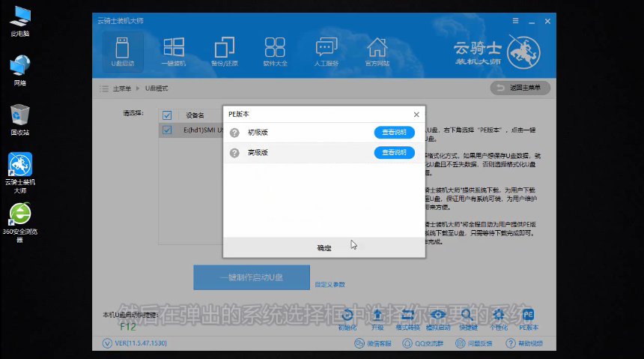Open QQ交流群 in status bar
644x359 pixels.
click(423, 343)
